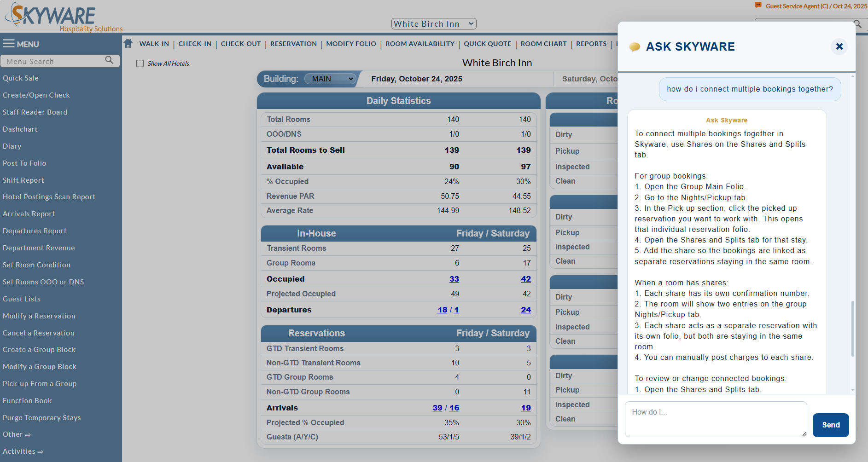Screen dimensions: 868x462
Task: Close the Ask Skyware chat panel
Action: coord(839,46)
